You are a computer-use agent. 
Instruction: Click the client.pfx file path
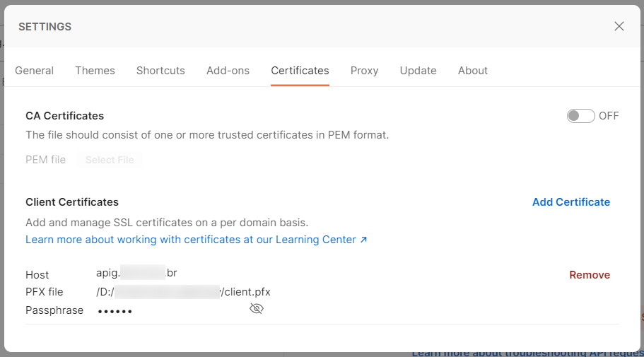click(183, 292)
